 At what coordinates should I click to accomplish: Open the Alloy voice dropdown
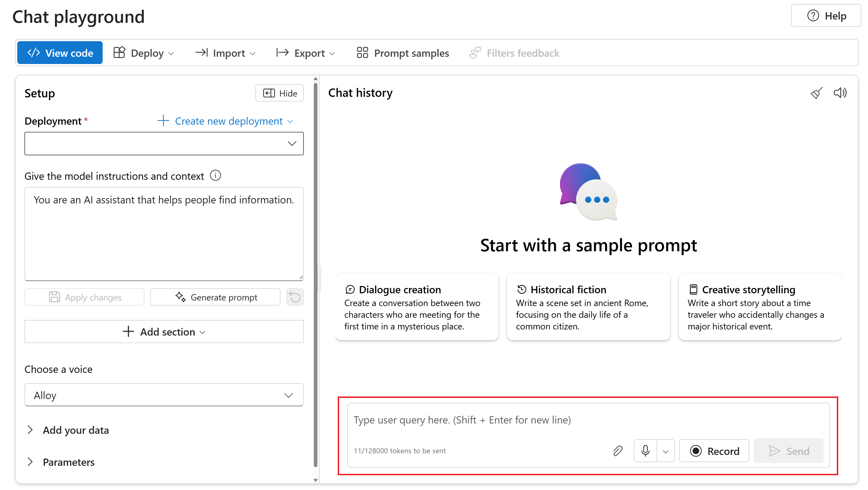coord(164,395)
